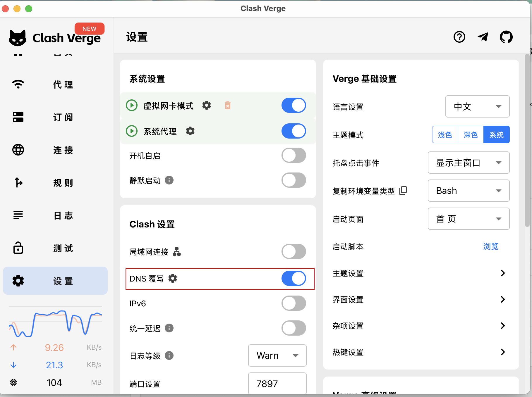Click the Verge 基础设置 section heading

[x=365, y=79]
